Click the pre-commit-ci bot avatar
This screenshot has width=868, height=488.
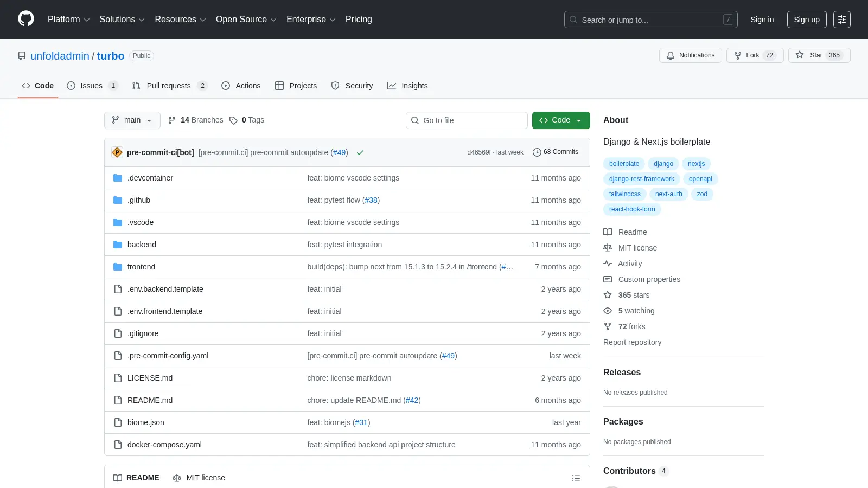coord(117,152)
